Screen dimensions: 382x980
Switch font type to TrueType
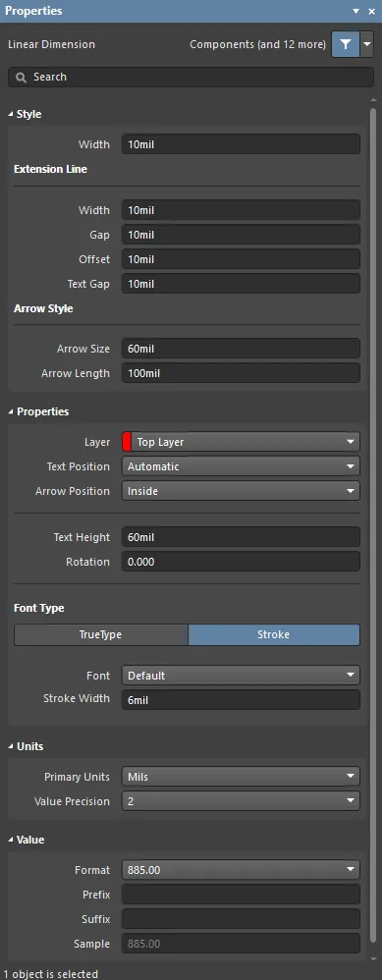tap(101, 634)
